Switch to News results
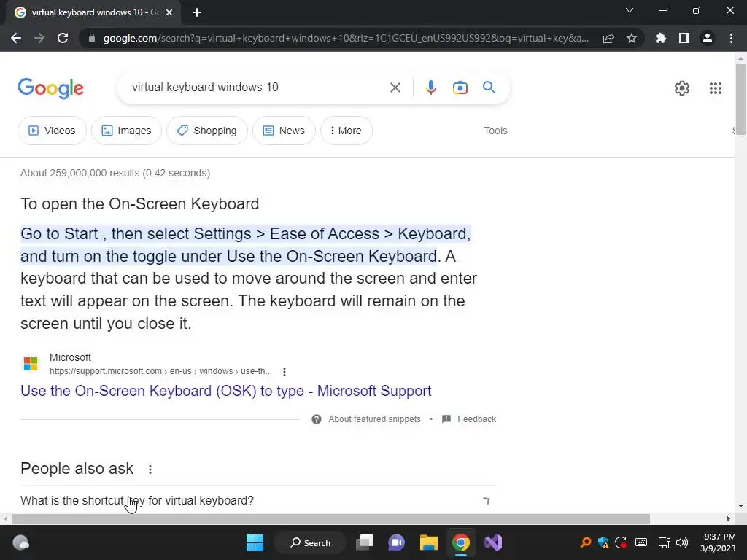The width and height of the screenshot is (747, 560). tap(284, 131)
